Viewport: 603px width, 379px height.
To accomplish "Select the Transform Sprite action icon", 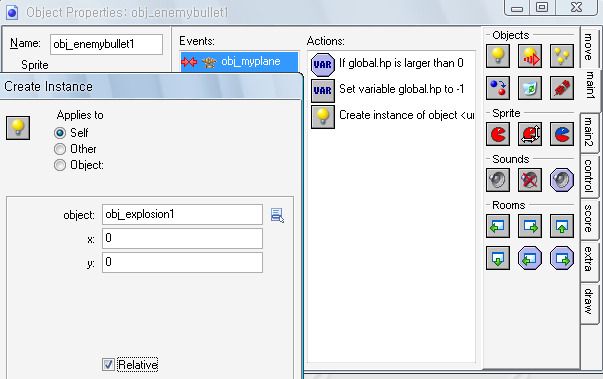I will [x=530, y=134].
